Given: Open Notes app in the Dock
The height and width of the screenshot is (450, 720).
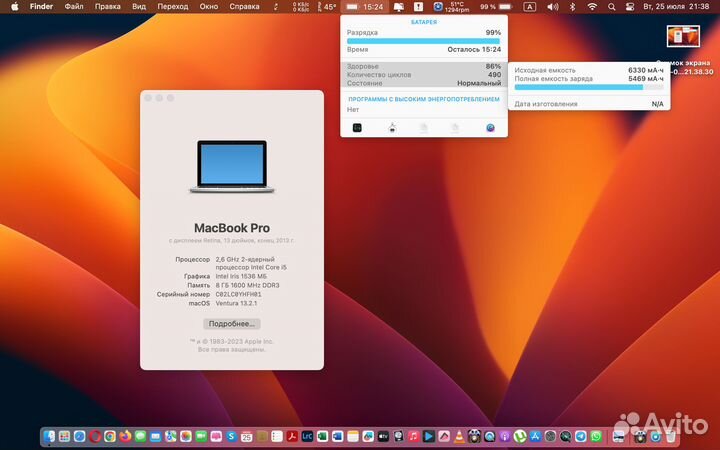Looking at the screenshot, I should (x=353, y=436).
